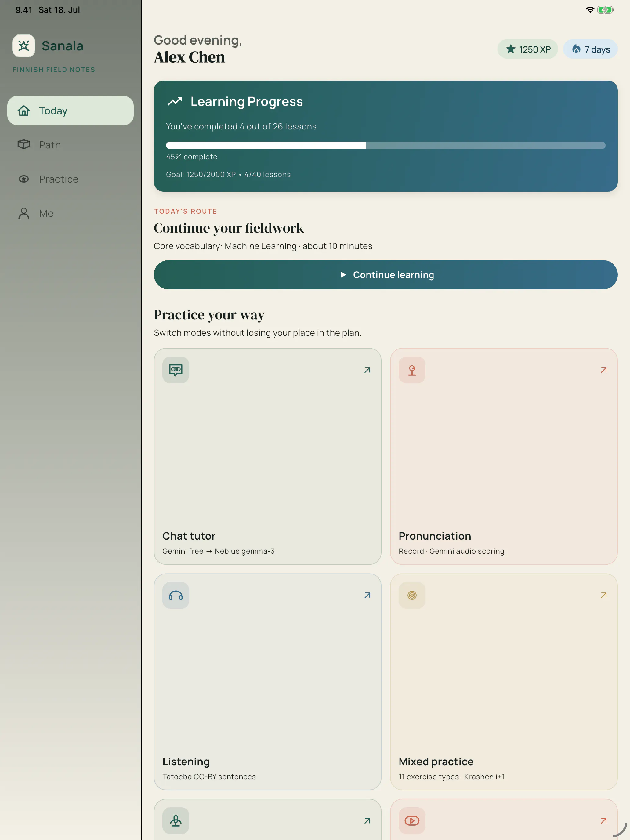Open Pronunciation via its arrow icon
This screenshot has width=630, height=840.
click(x=603, y=370)
